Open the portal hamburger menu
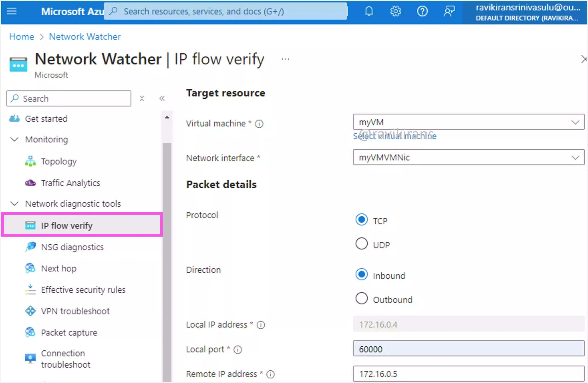Screen dimensions: 588x383 (12, 11)
